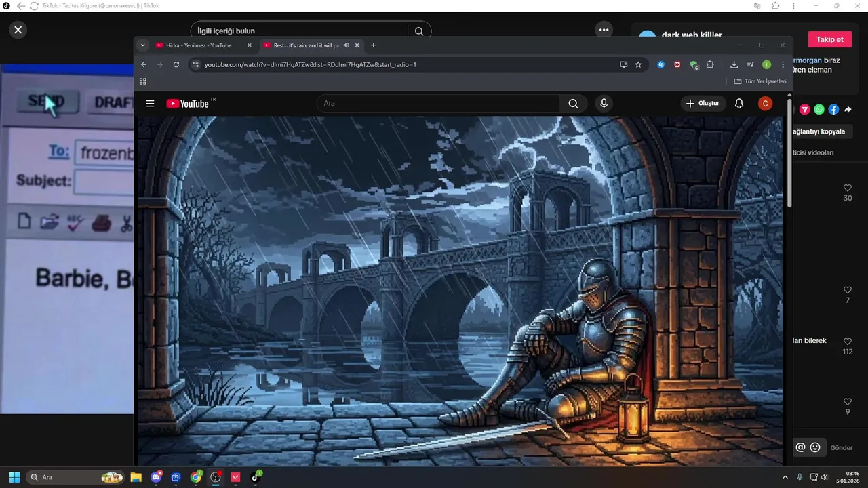Open YouTube notifications bell
868x488 pixels.
pos(739,103)
